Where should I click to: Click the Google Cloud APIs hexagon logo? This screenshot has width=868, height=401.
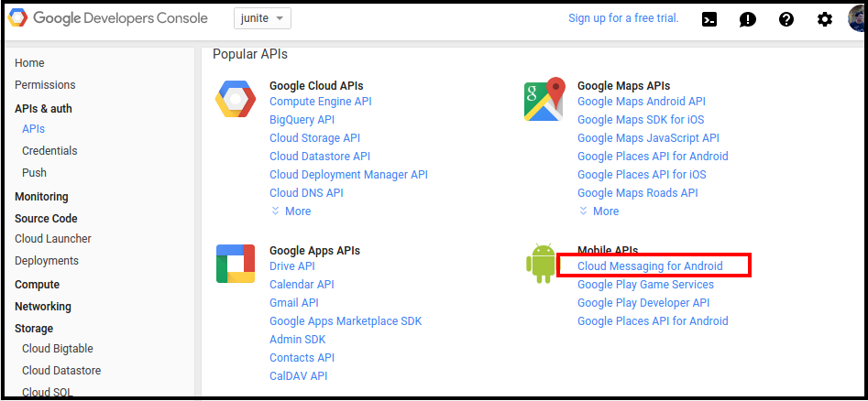pos(235,100)
